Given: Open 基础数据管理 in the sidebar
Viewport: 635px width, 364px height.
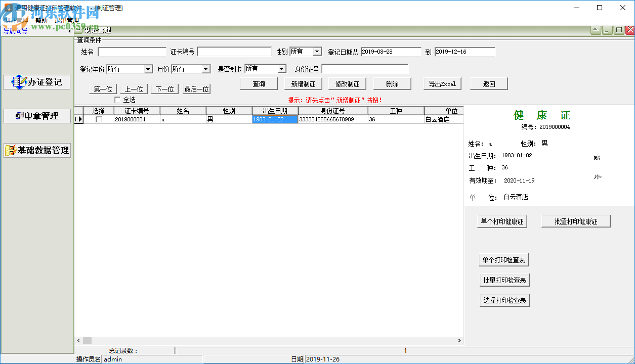Looking at the screenshot, I should pos(37,150).
